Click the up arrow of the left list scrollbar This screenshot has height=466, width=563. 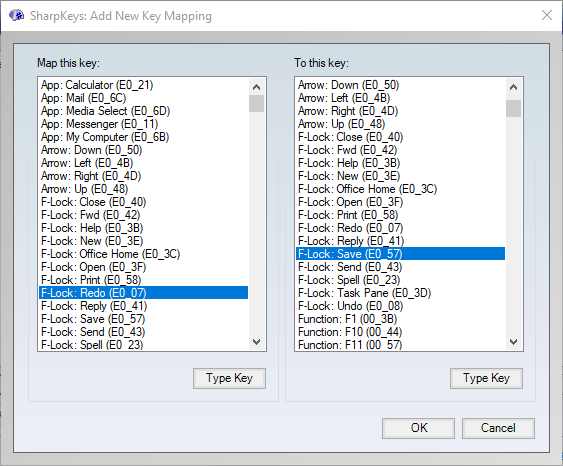(256, 87)
